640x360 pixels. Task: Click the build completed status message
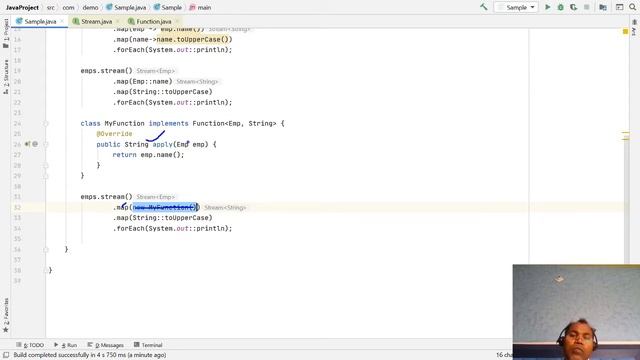tap(90, 355)
